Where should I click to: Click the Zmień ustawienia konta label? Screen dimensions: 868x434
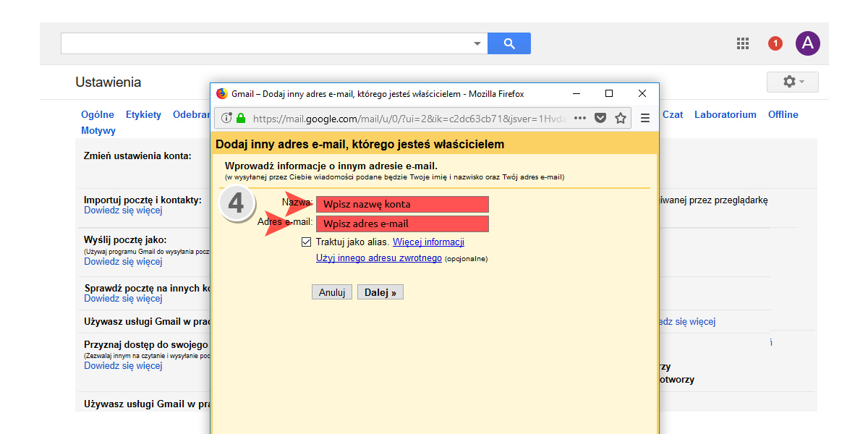[x=137, y=156]
